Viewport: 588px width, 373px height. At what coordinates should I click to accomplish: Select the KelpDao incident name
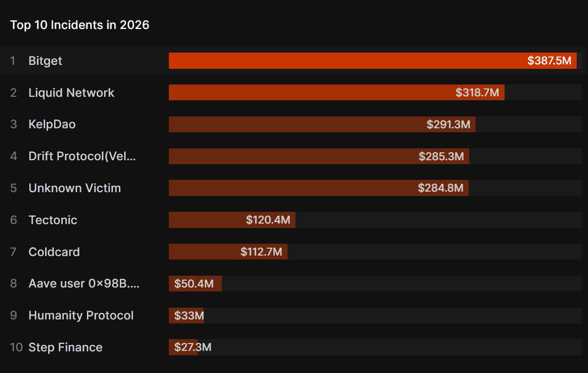click(52, 124)
